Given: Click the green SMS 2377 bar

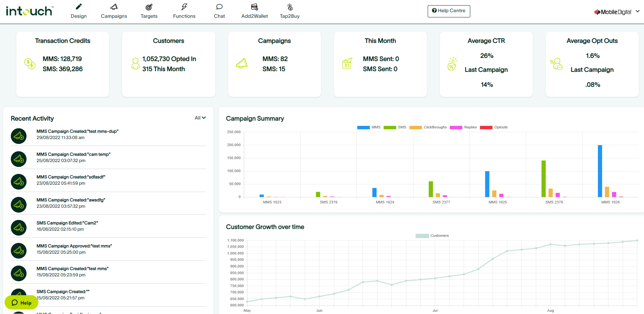Looking at the screenshot, I should [431, 189].
